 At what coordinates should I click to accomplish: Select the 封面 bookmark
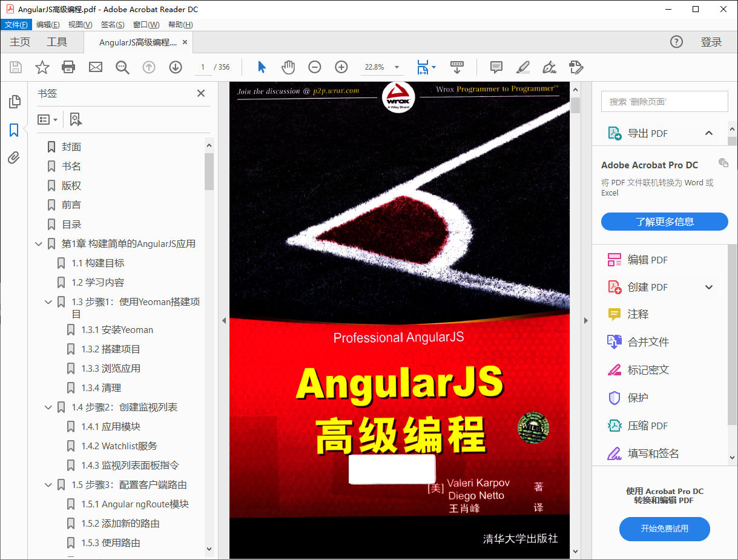pyautogui.click(x=71, y=147)
